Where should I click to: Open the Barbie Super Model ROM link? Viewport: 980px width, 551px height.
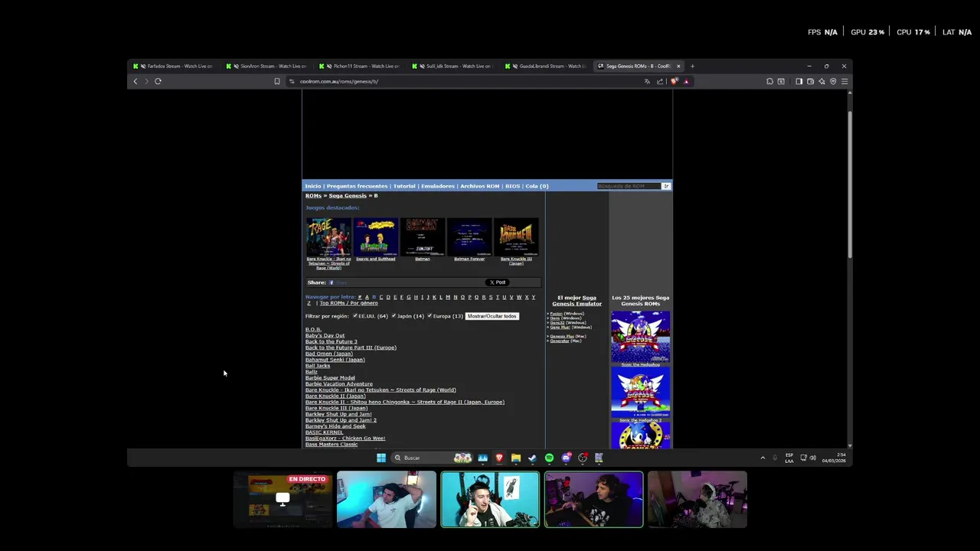pos(330,377)
